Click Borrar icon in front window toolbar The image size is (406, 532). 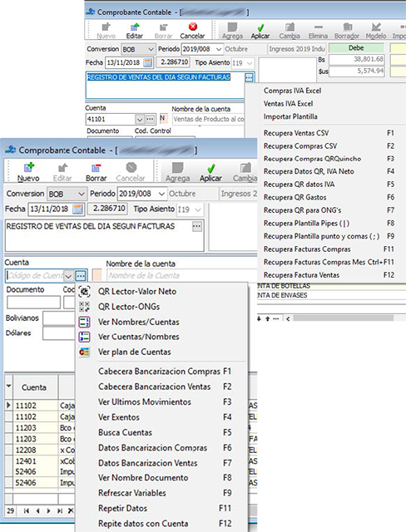pos(96,168)
